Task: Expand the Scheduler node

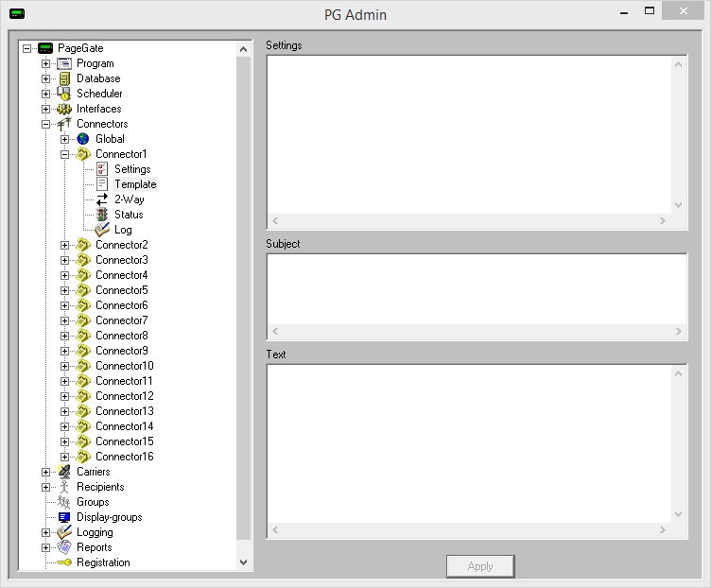Action: (x=45, y=94)
